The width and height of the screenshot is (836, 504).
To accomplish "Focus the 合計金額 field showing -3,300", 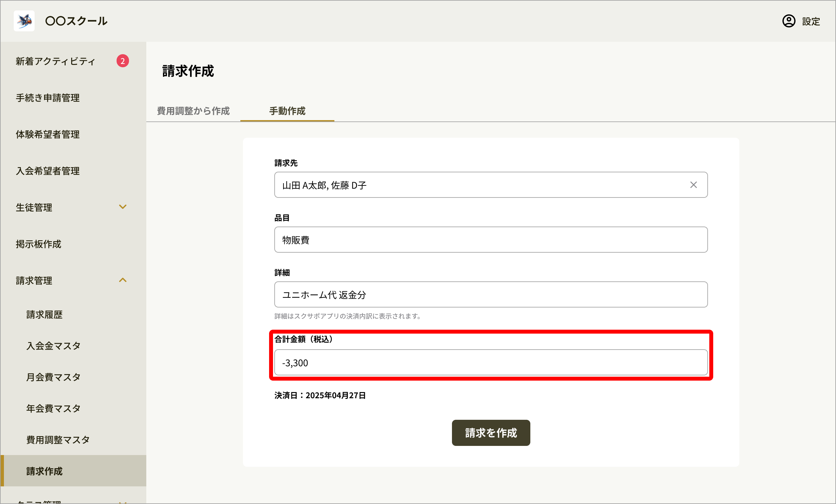I will [x=490, y=363].
